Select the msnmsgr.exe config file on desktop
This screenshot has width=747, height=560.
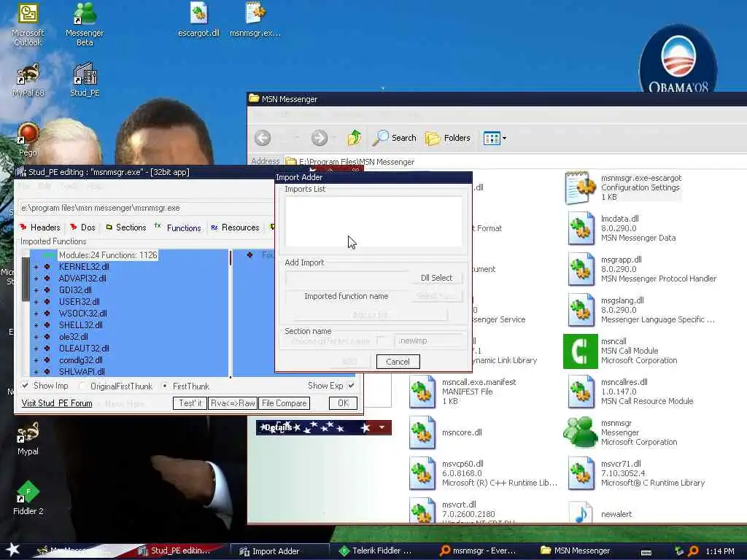click(x=255, y=13)
